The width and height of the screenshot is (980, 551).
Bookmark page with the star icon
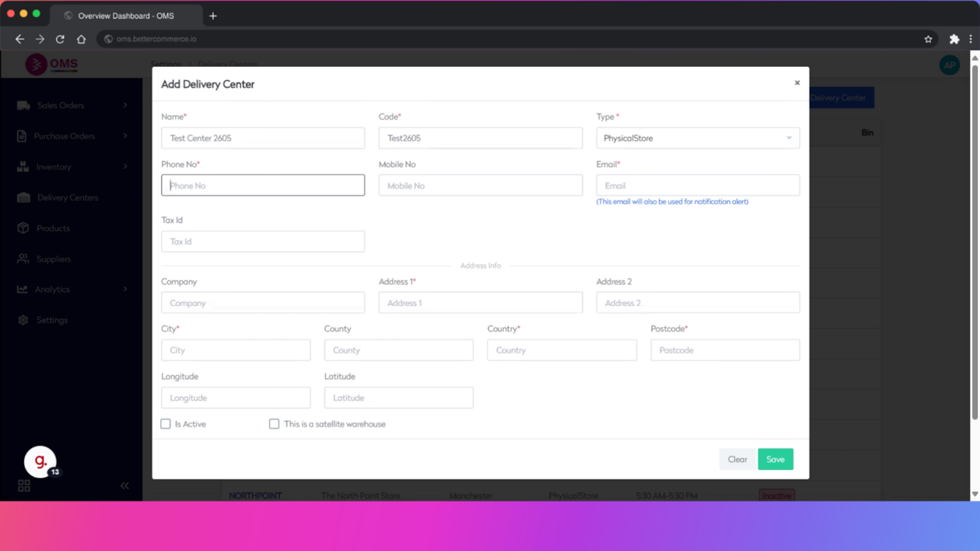click(x=928, y=39)
